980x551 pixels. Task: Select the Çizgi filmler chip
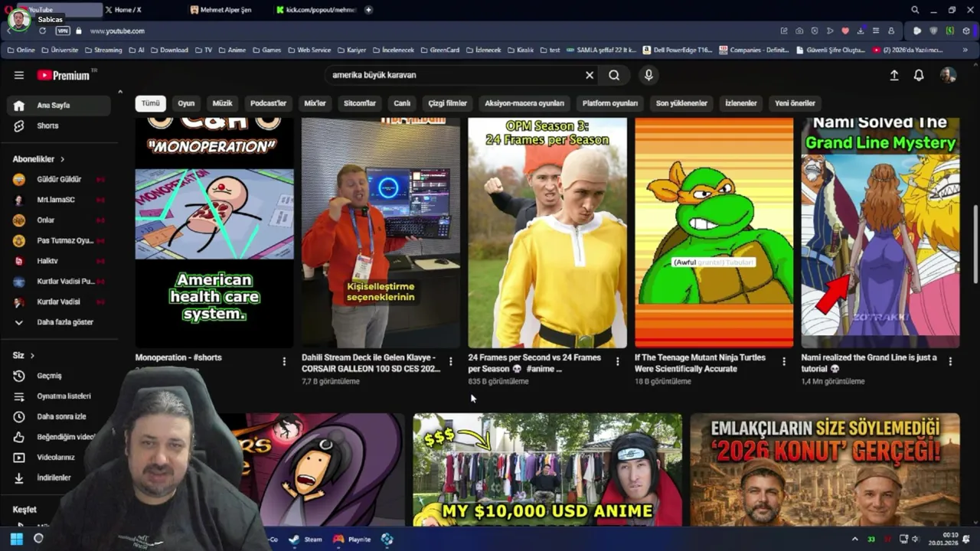click(447, 103)
